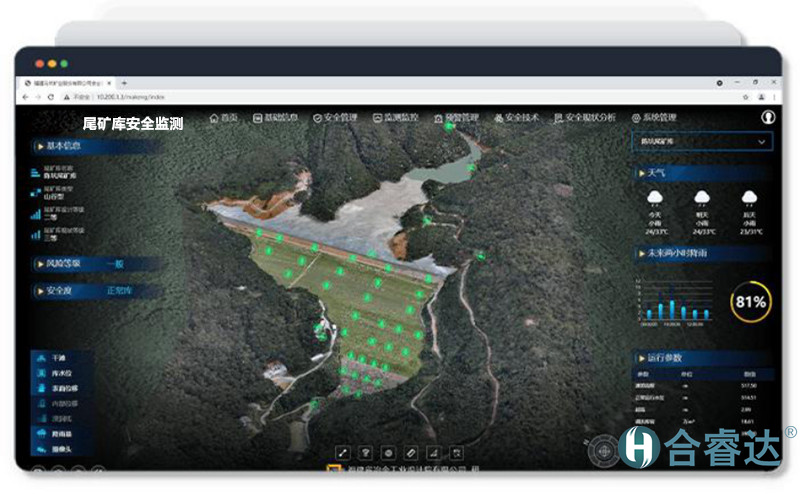
Task: Toggle the 干滩 layer in legend
Action: (58, 357)
